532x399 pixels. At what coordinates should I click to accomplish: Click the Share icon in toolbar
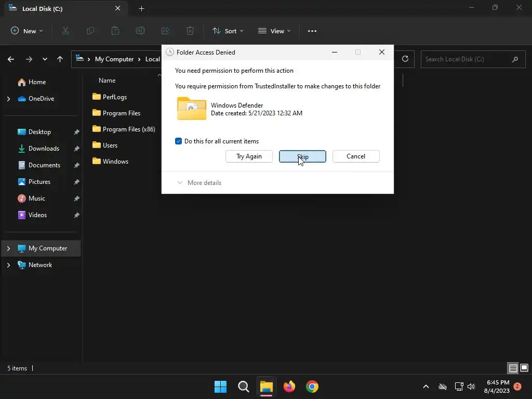point(165,31)
